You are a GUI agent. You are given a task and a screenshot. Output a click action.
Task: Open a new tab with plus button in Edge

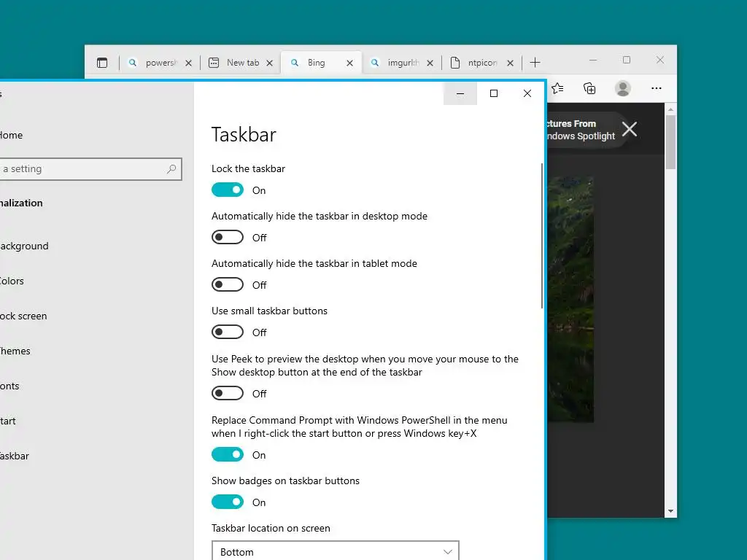tap(535, 63)
